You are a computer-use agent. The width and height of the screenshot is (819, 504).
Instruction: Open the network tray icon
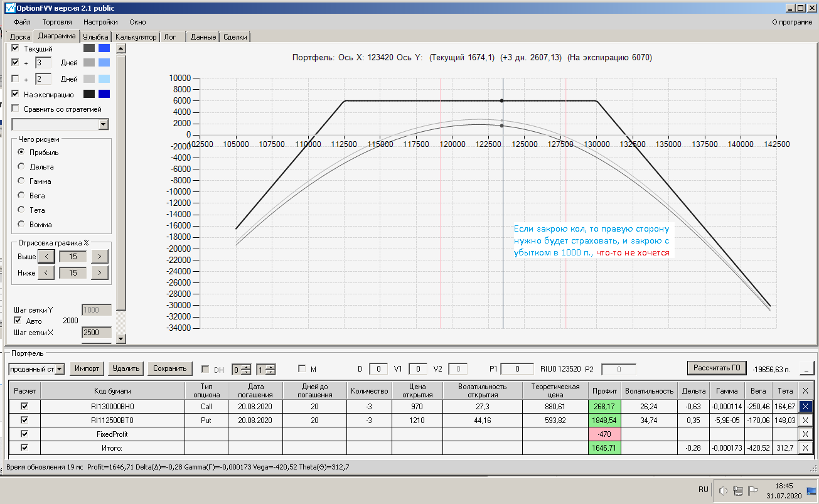(739, 490)
